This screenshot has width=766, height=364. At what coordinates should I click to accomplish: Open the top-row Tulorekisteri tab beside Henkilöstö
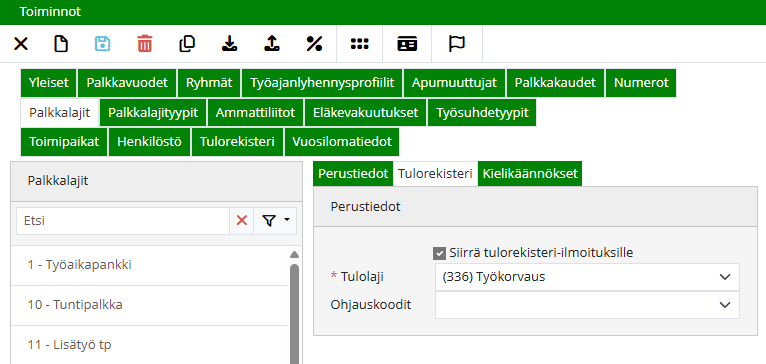coord(237,142)
